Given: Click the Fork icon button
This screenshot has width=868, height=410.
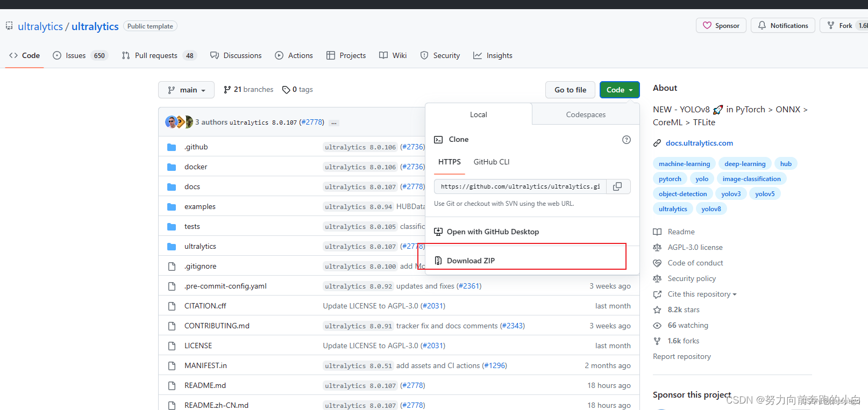Looking at the screenshot, I should pos(831,25).
